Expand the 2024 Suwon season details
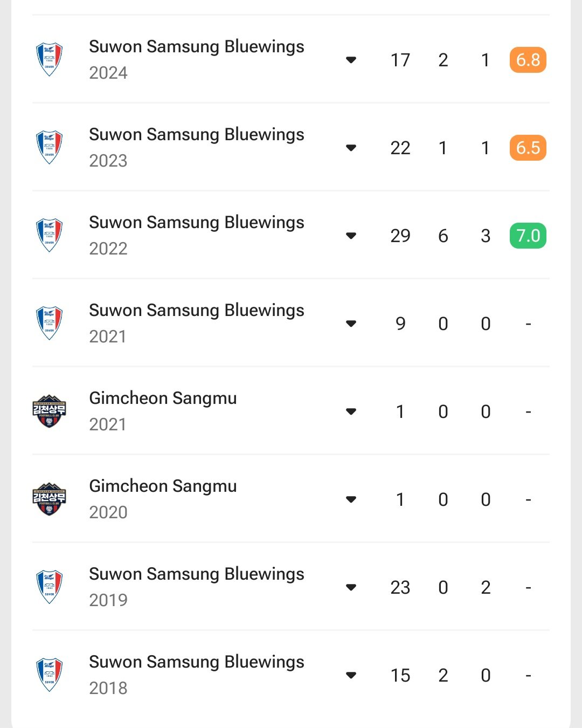The image size is (582, 728). 351,60
